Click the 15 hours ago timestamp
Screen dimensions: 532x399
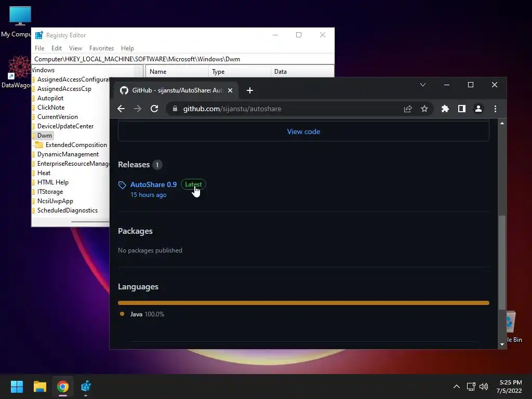[x=148, y=195]
